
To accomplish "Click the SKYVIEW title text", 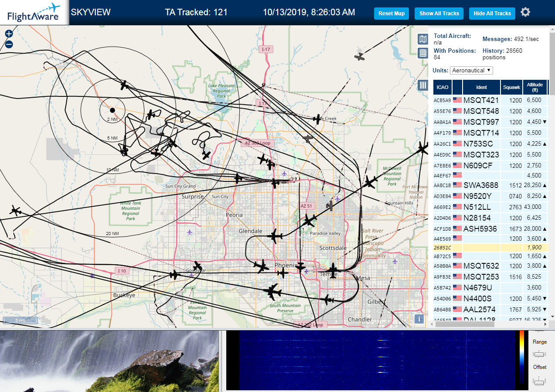I will tap(91, 12).
